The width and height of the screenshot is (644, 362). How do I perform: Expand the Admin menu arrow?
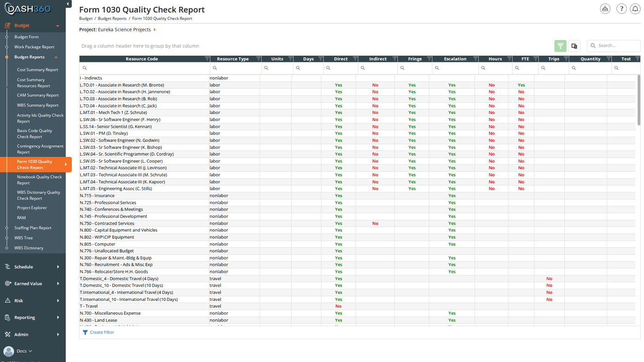[58, 334]
